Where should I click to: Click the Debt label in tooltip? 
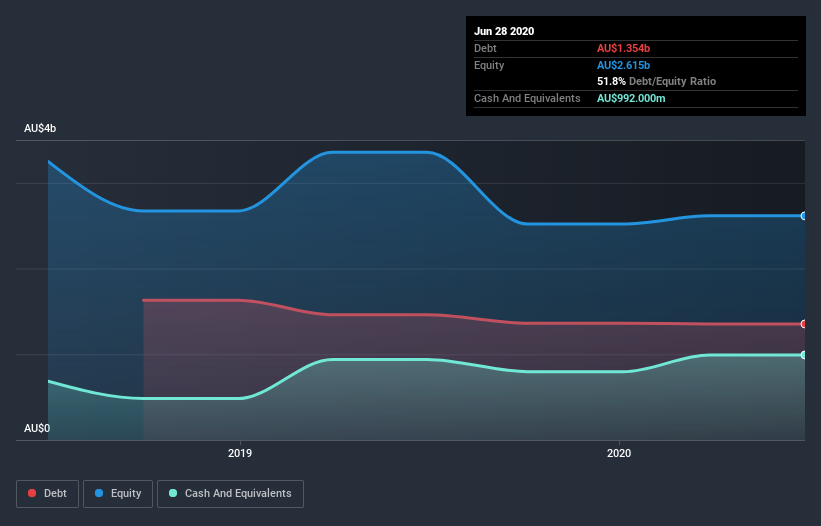click(485, 48)
